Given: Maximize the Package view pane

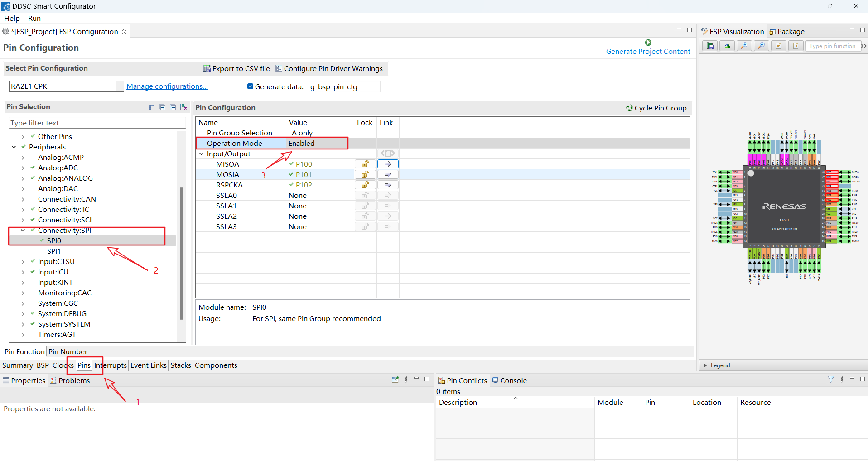Looking at the screenshot, I should pos(863,29).
